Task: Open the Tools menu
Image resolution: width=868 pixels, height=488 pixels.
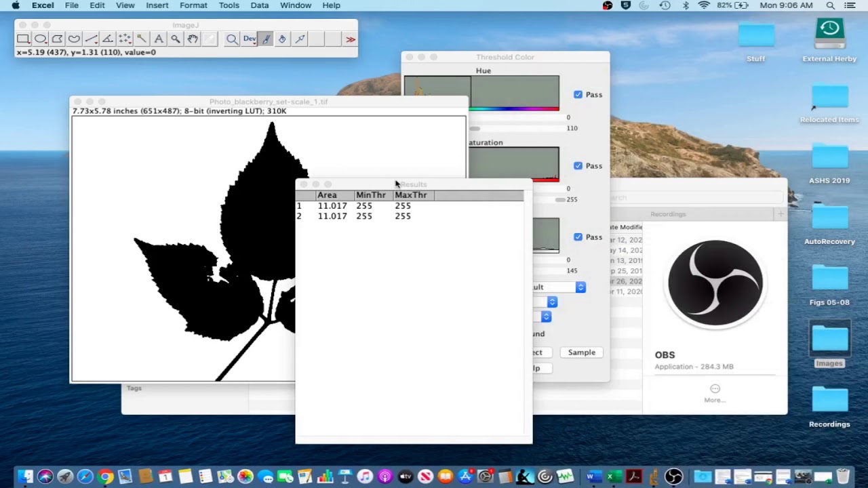Action: 229,5
